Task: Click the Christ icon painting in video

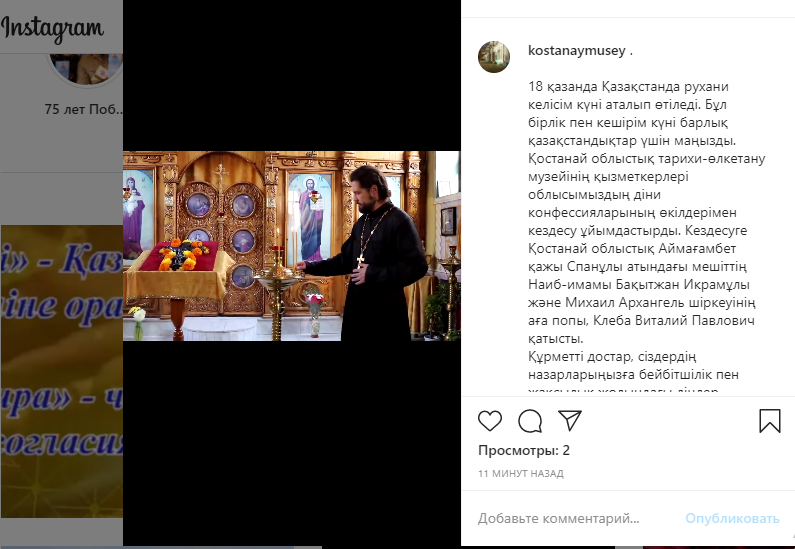Action: point(310,218)
